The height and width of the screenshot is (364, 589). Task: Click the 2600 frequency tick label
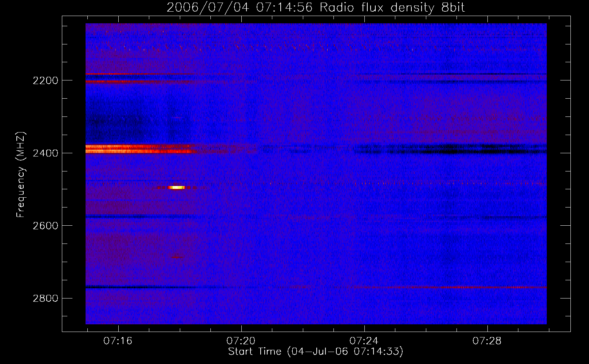(45, 226)
